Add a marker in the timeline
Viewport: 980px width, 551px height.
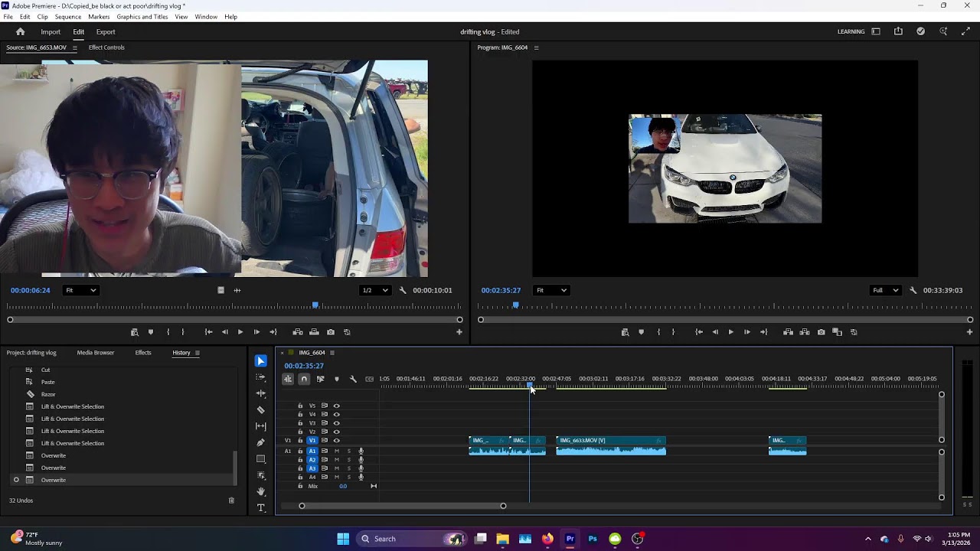pos(336,379)
